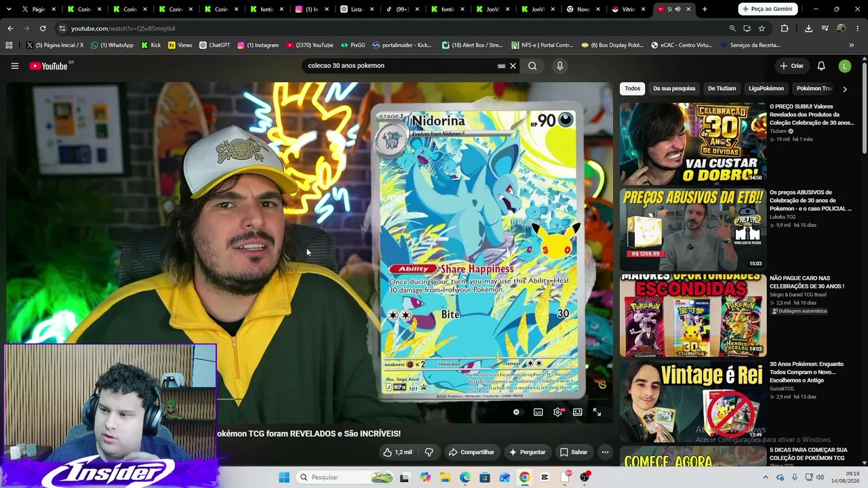Toggle theater mode in the player
Image resolution: width=868 pixels, height=488 pixels.
click(x=578, y=412)
